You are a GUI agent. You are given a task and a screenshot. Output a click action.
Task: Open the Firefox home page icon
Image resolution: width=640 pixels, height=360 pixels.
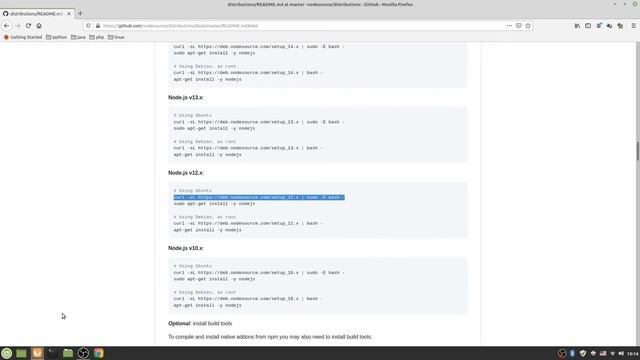click(x=39, y=26)
